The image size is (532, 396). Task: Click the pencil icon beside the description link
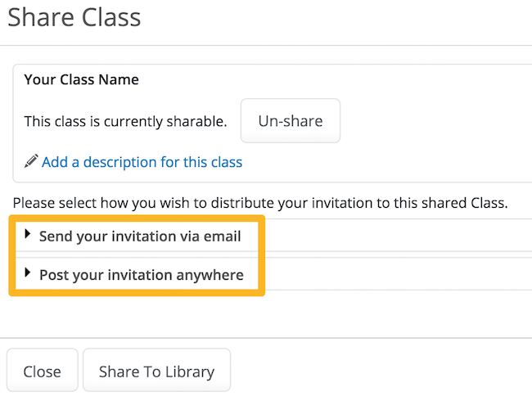[x=31, y=161]
